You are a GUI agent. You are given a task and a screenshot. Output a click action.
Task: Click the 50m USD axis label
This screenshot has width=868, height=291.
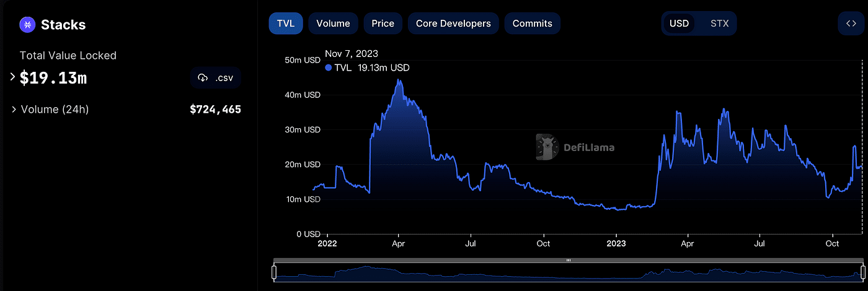(303, 60)
